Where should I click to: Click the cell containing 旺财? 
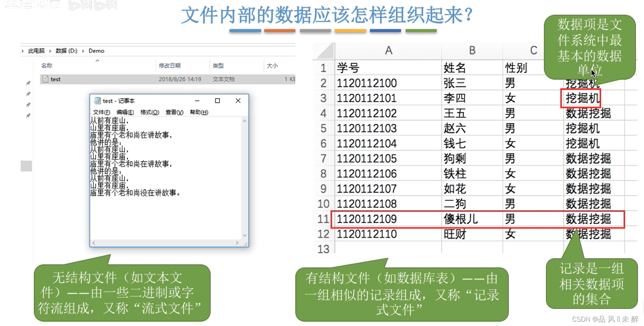(x=472, y=234)
